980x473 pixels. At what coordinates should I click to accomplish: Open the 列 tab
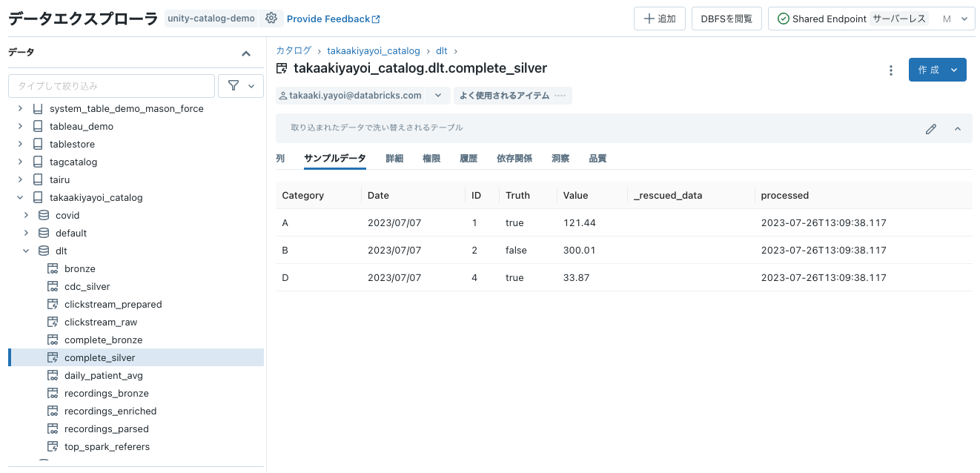280,158
